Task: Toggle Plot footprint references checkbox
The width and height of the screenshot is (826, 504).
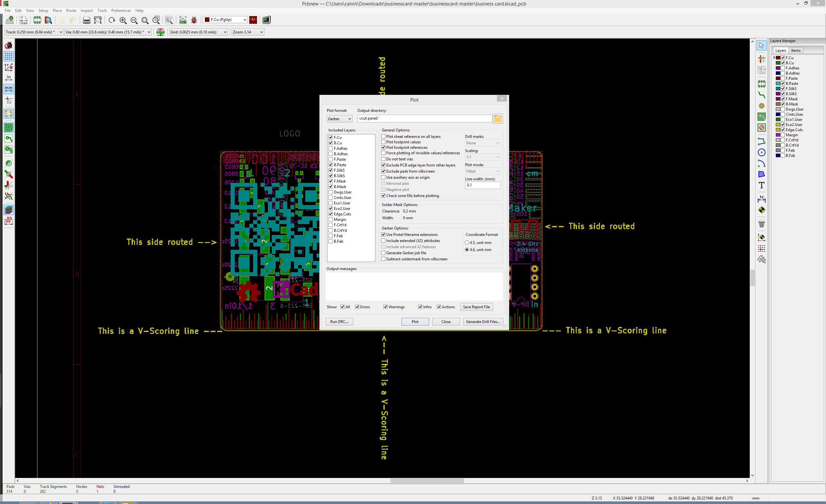Action: [383, 148]
